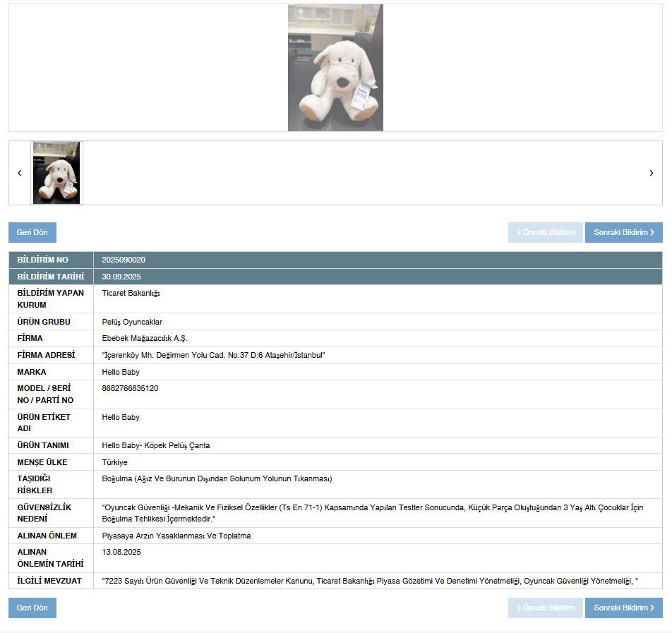The height and width of the screenshot is (633, 672).
Task: Click the Piyasaya Arzın Yasaklanması Ve Toplatma text
Action: click(176, 536)
